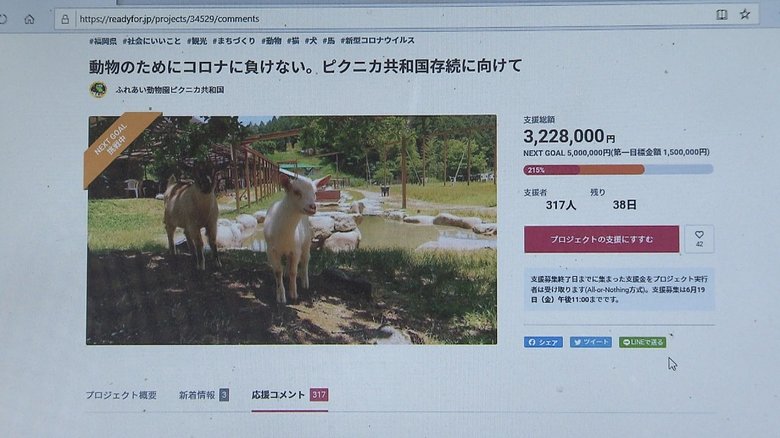Open the reading view book icon
Viewport: 780px width, 438px height.
pyautogui.click(x=722, y=15)
